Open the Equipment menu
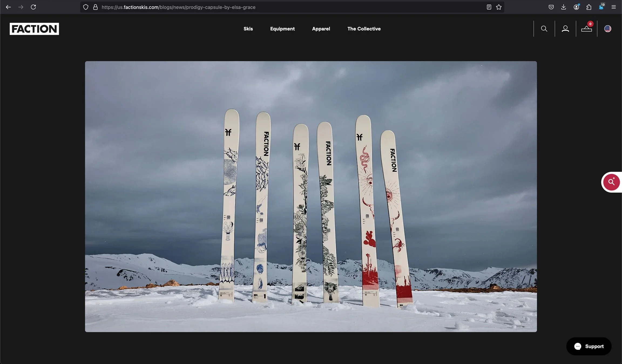622x364 pixels. (x=282, y=29)
